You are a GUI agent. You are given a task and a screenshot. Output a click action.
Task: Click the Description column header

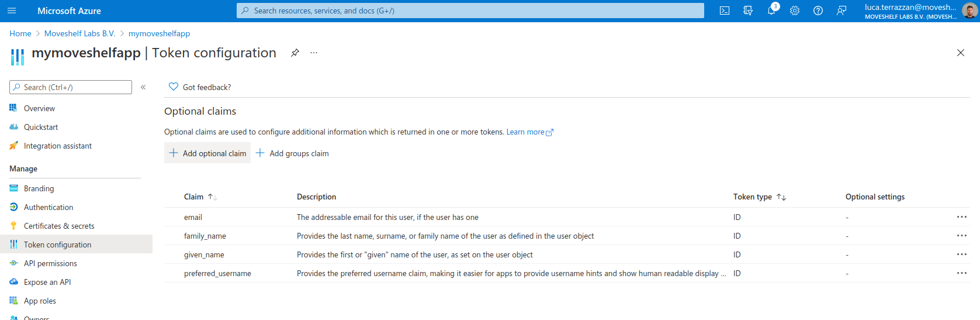(x=316, y=197)
